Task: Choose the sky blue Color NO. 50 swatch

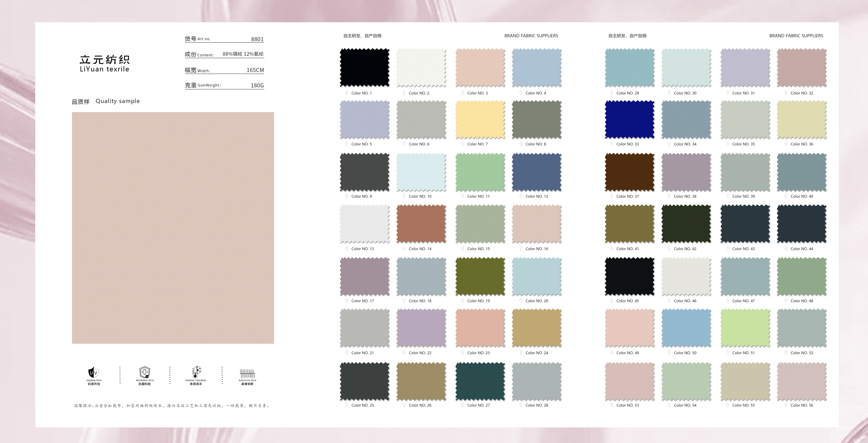Action: (686, 328)
